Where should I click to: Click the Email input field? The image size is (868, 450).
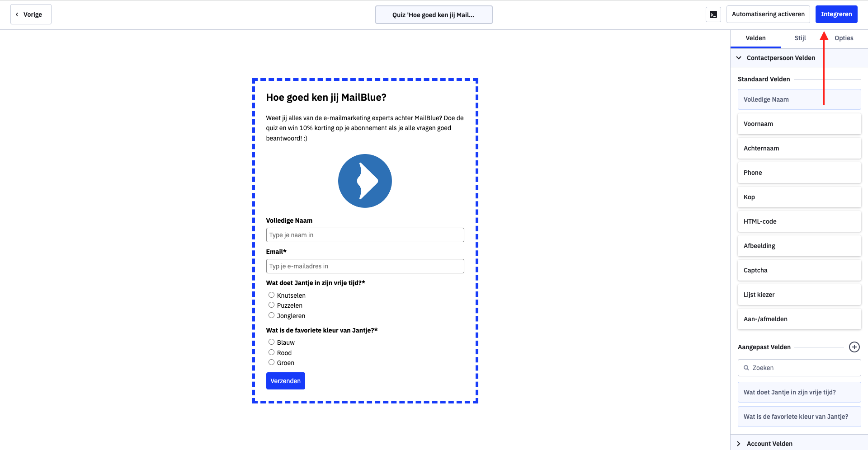[x=365, y=266]
